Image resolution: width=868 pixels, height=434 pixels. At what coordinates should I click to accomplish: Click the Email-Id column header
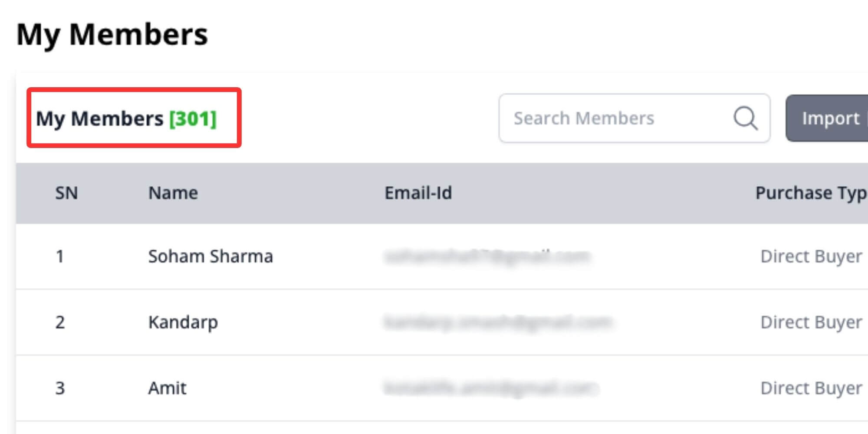tap(418, 193)
